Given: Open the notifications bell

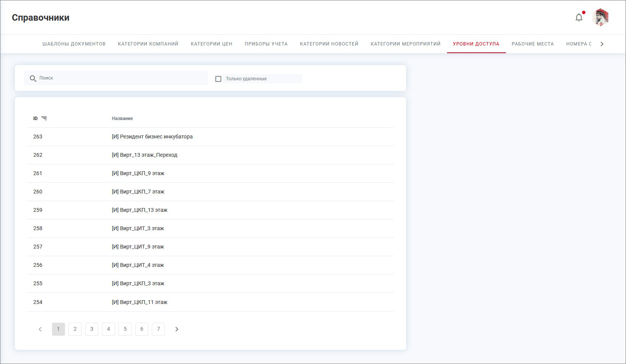Looking at the screenshot, I should click(x=579, y=18).
